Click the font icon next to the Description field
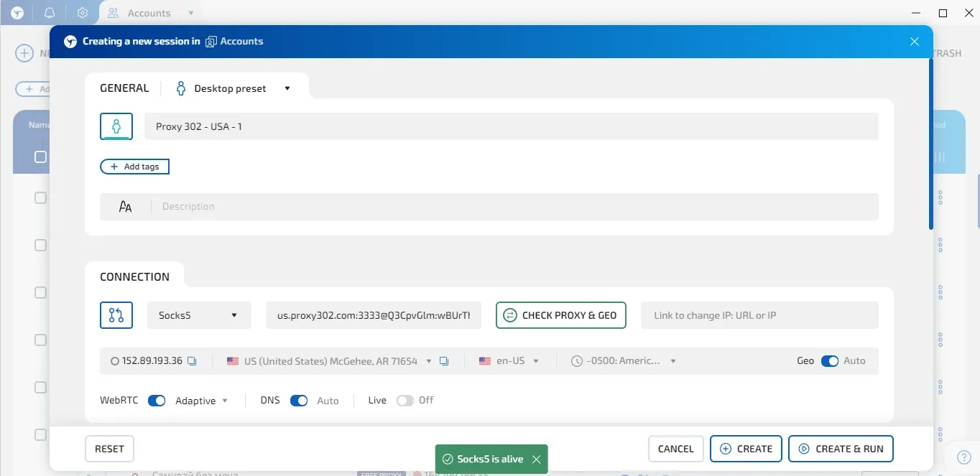This screenshot has width=980, height=476. (125, 206)
